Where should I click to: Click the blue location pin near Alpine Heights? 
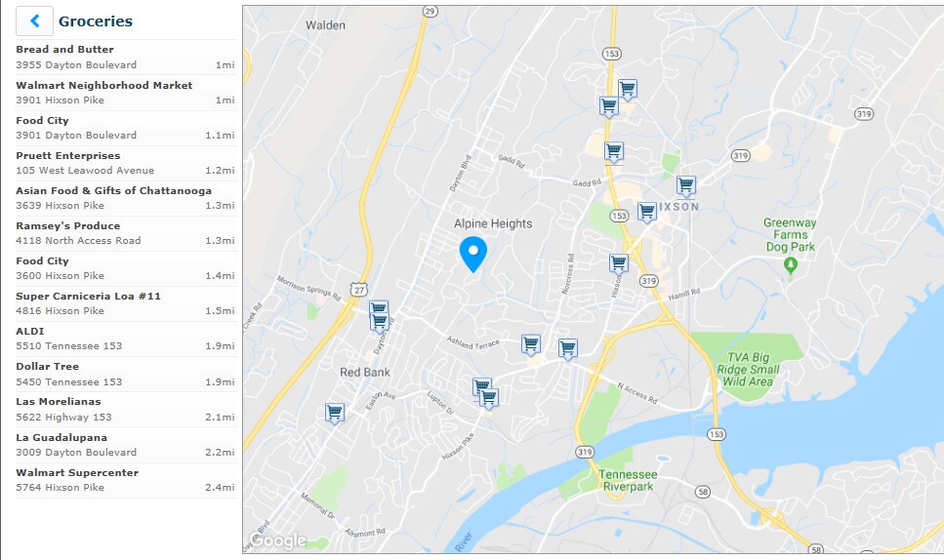click(473, 255)
